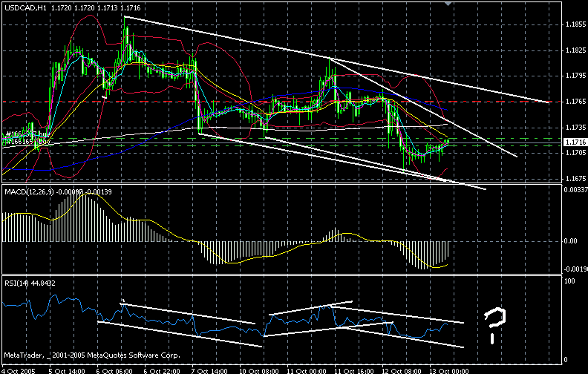Click the USDCAD,H1 chart title text
Image resolution: width=588 pixels, height=374 pixels.
coord(25,8)
